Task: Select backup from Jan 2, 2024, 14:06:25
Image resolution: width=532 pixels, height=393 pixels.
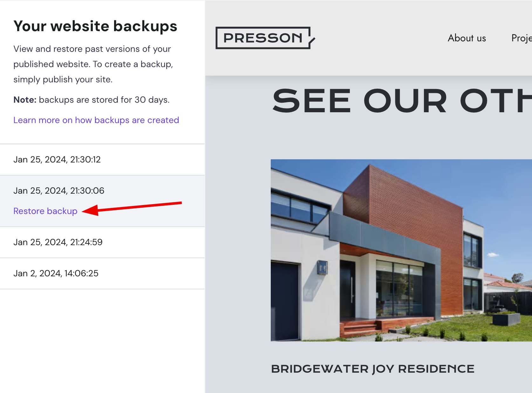Action: [56, 273]
